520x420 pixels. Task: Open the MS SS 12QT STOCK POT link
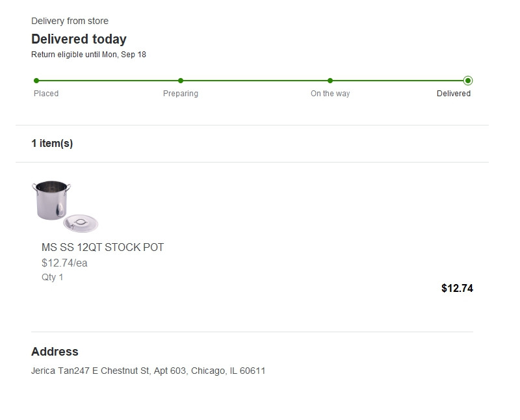click(x=103, y=247)
